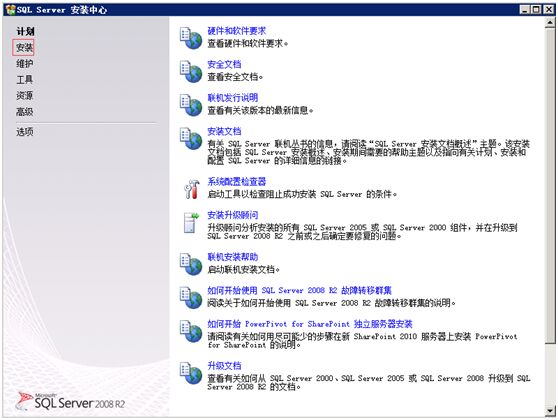Click the globe icon beside 硬件和软件要求
558x420 pixels.
(x=191, y=38)
